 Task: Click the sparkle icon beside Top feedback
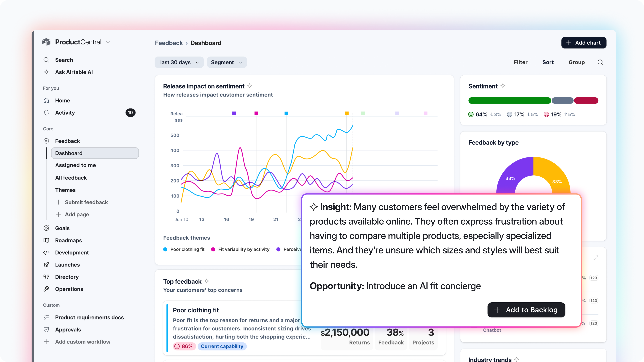click(x=206, y=281)
